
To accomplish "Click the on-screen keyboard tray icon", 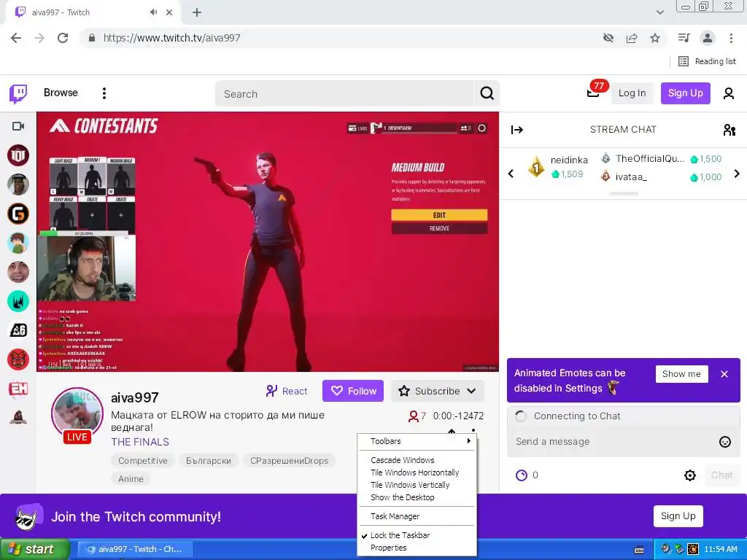I will pos(639,550).
